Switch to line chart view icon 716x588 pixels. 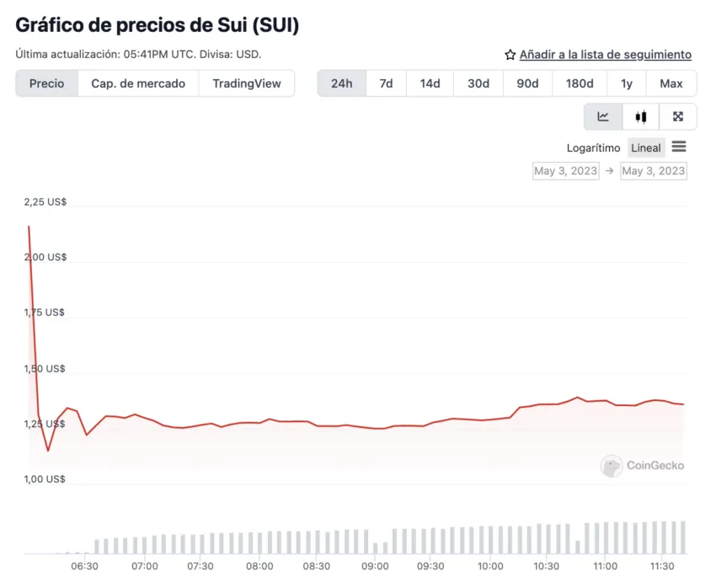click(x=603, y=117)
